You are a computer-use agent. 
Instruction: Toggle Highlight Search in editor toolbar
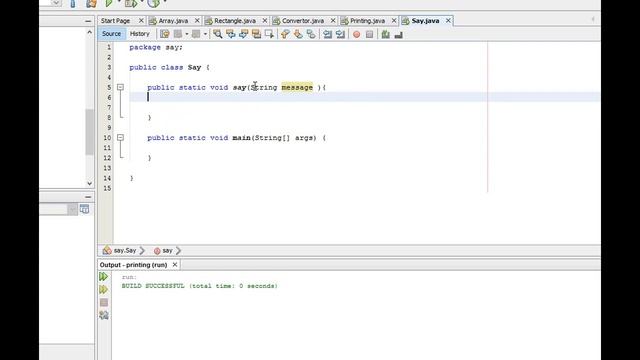[x=256, y=34]
